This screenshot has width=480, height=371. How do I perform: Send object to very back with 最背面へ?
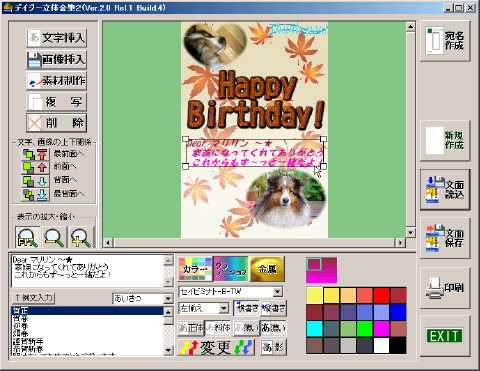click(36, 194)
